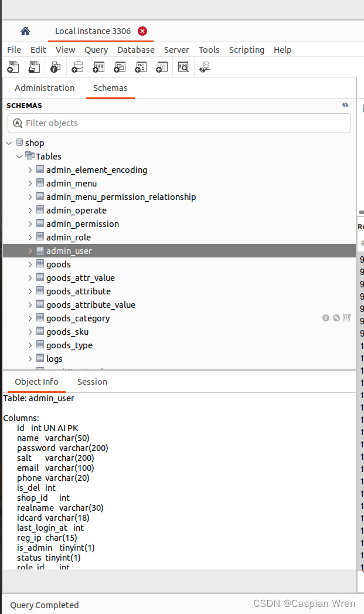364x614 pixels.
Task: Collapse the shop schema
Action: pyautogui.click(x=9, y=143)
